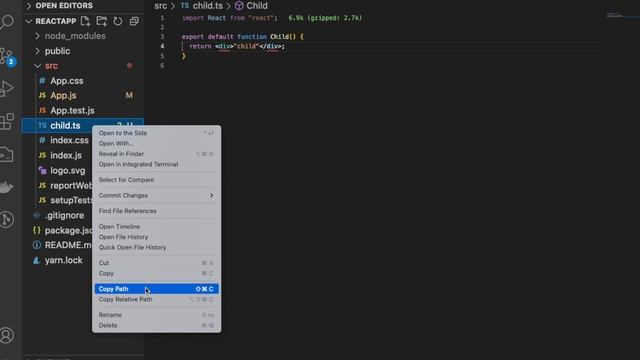Viewport: 640px width, 360px height.
Task: Choose Open With... in context menu
Action: [x=156, y=144]
